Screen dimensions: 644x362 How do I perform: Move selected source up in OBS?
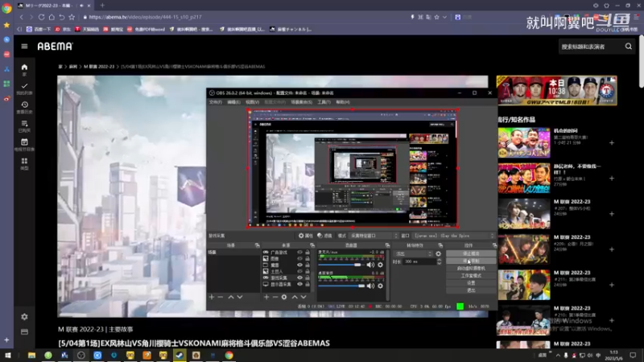tap(295, 297)
